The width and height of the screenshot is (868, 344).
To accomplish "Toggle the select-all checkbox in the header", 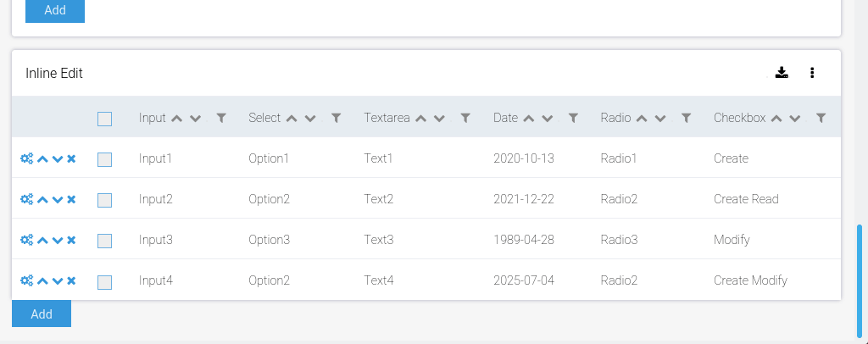I will pyautogui.click(x=104, y=119).
